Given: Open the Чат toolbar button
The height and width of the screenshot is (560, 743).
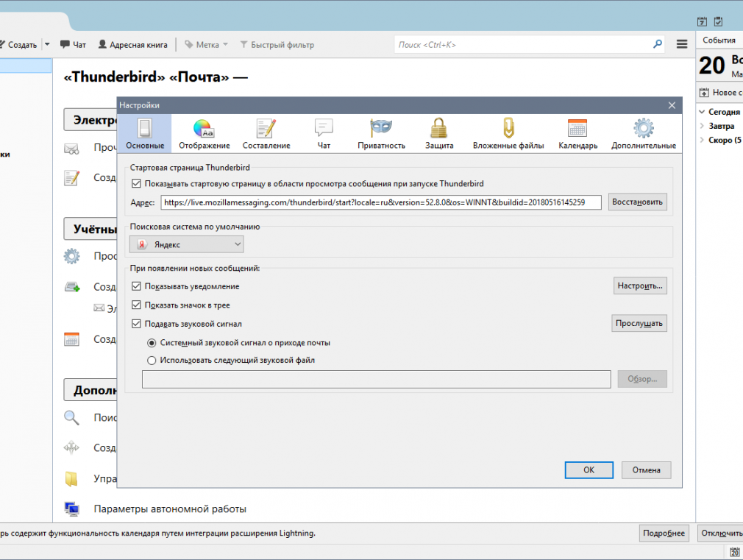Looking at the screenshot, I should click(73, 45).
